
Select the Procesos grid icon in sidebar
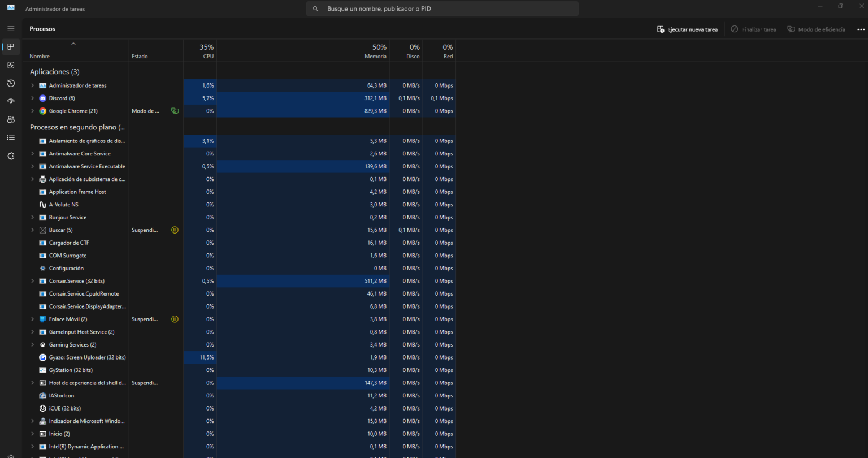(x=10, y=47)
